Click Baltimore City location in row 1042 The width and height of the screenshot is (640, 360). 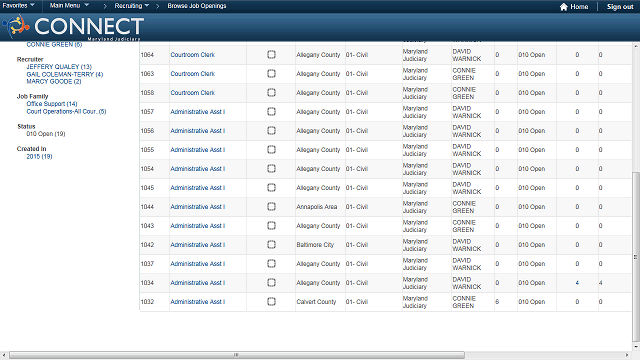pos(315,244)
